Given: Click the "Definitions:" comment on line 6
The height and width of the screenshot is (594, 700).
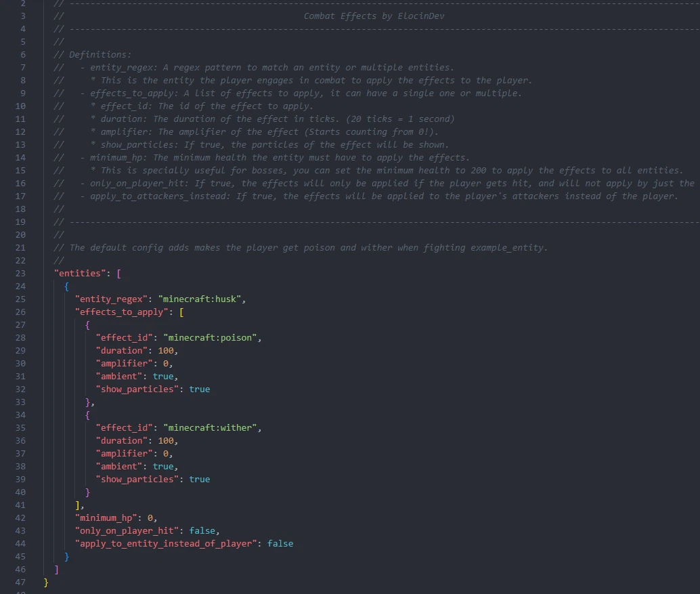Looking at the screenshot, I should coord(100,54).
